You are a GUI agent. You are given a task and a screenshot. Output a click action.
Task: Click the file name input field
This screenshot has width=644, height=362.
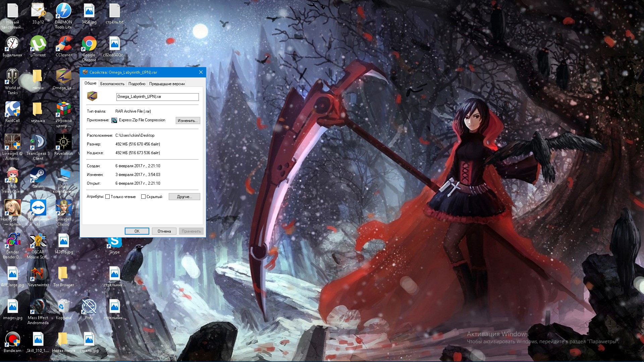pyautogui.click(x=158, y=97)
